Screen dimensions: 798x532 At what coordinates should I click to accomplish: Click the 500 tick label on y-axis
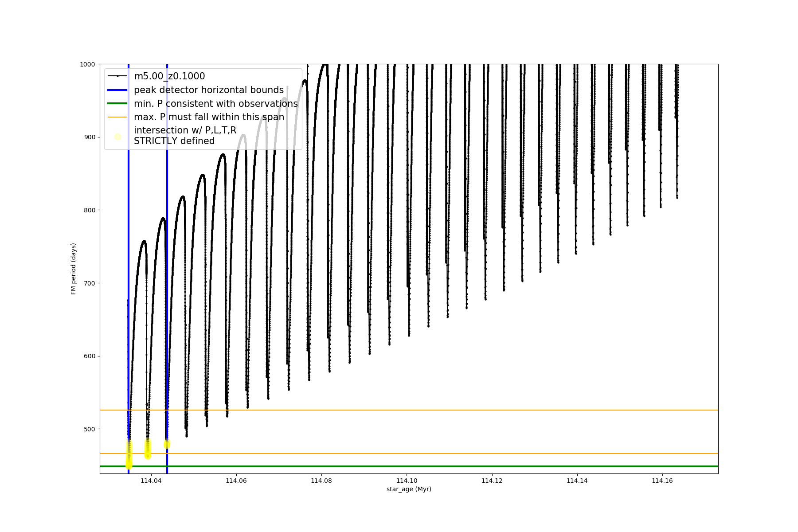[89, 429]
